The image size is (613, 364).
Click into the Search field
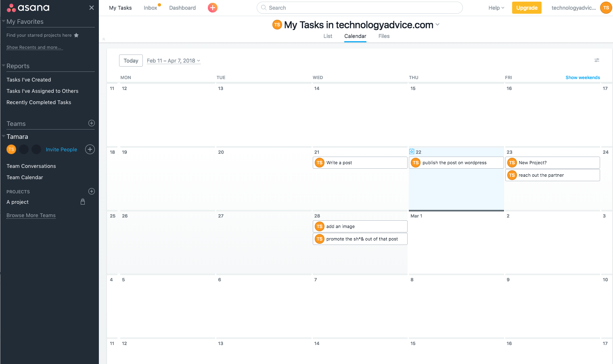coord(360,8)
